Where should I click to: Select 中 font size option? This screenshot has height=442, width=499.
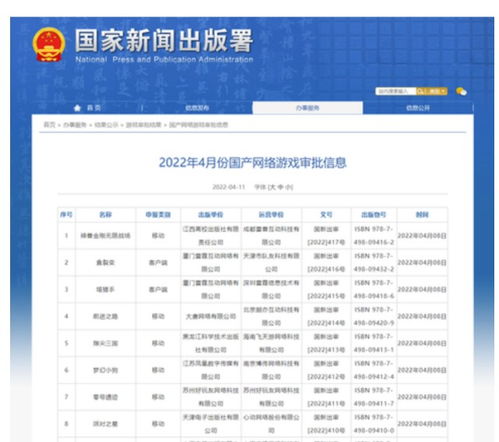(x=280, y=187)
